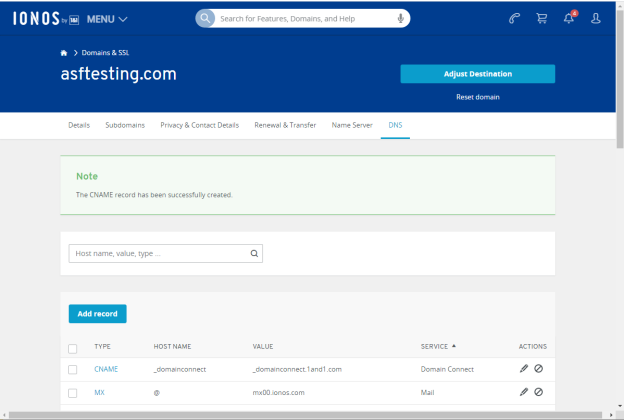The width and height of the screenshot is (624, 420).
Task: Click the host name filter input field
Action: 166,254
